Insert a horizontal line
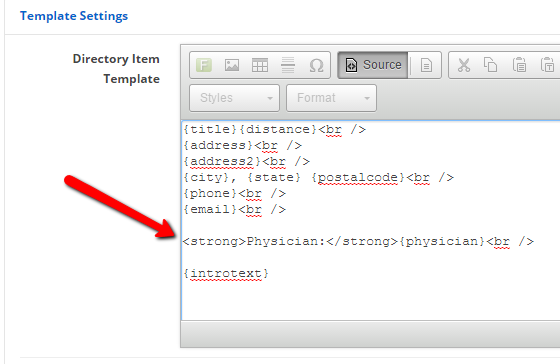 pyautogui.click(x=288, y=65)
